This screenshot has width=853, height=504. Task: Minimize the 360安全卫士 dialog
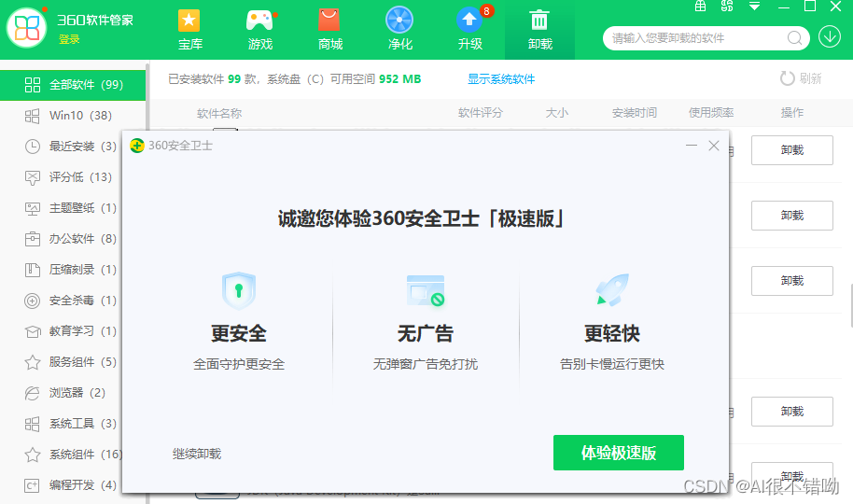tap(691, 146)
